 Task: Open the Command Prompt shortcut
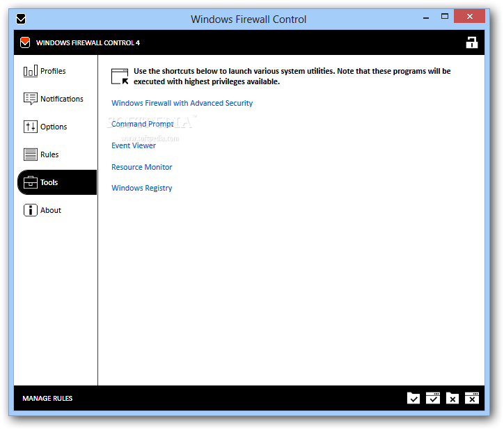coord(143,124)
